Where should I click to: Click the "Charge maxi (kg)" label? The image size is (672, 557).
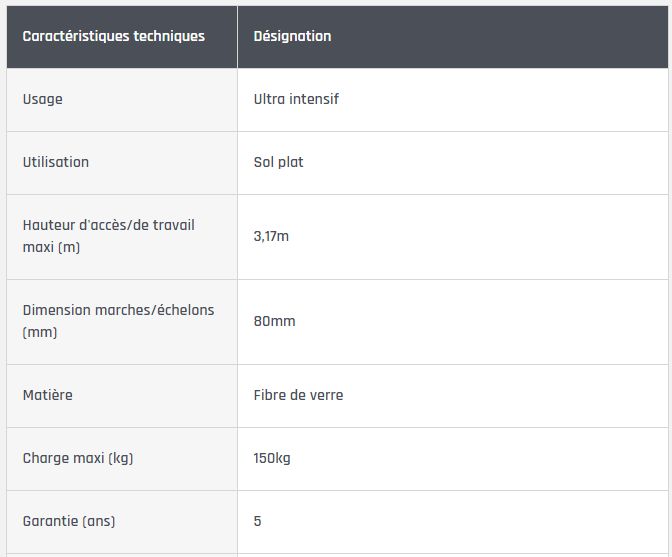(78, 458)
